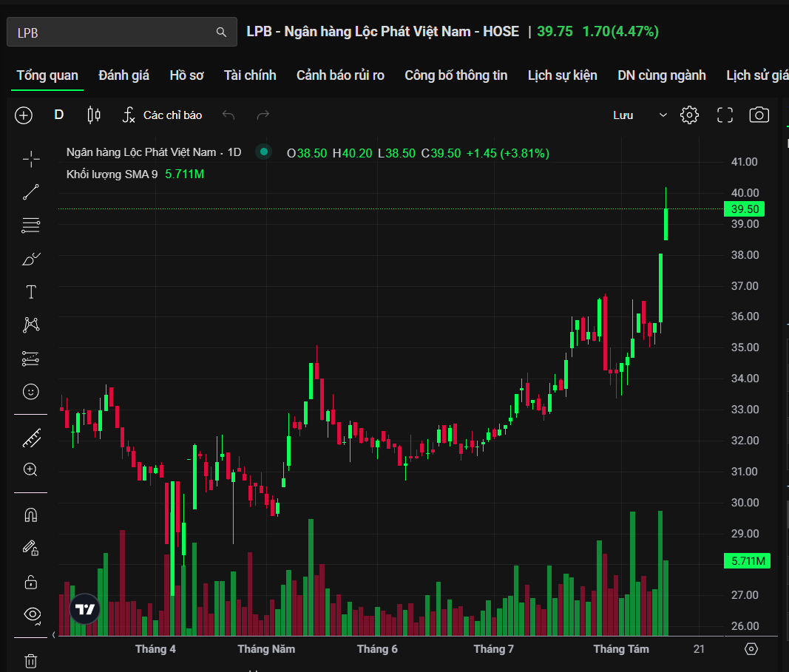Activate the zoom in tool
This screenshot has height=672, width=789.
click(31, 469)
